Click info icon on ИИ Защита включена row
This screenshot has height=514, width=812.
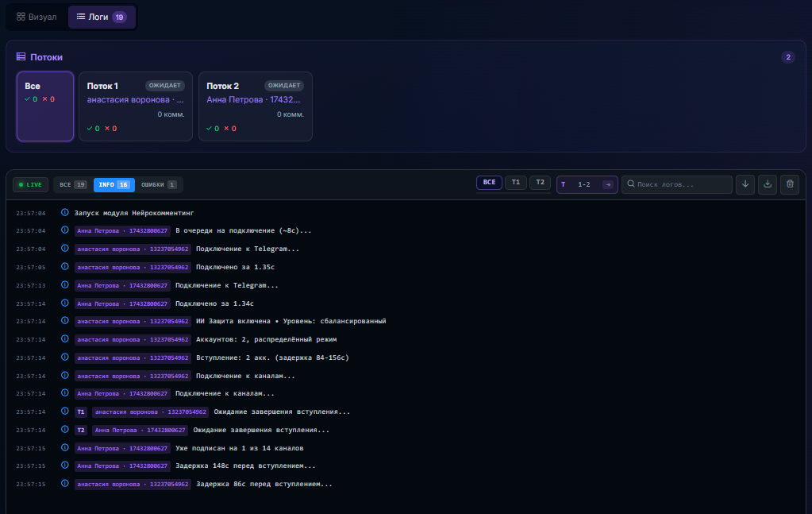pyautogui.click(x=65, y=321)
